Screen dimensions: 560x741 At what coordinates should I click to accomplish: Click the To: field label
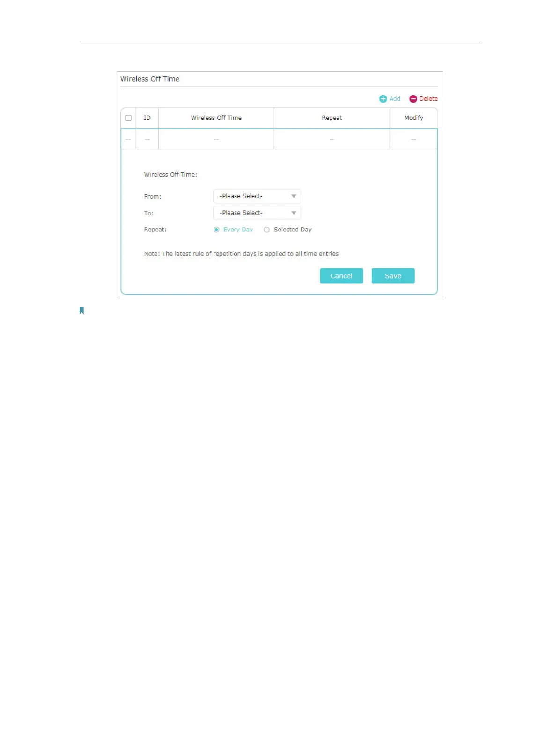148,213
